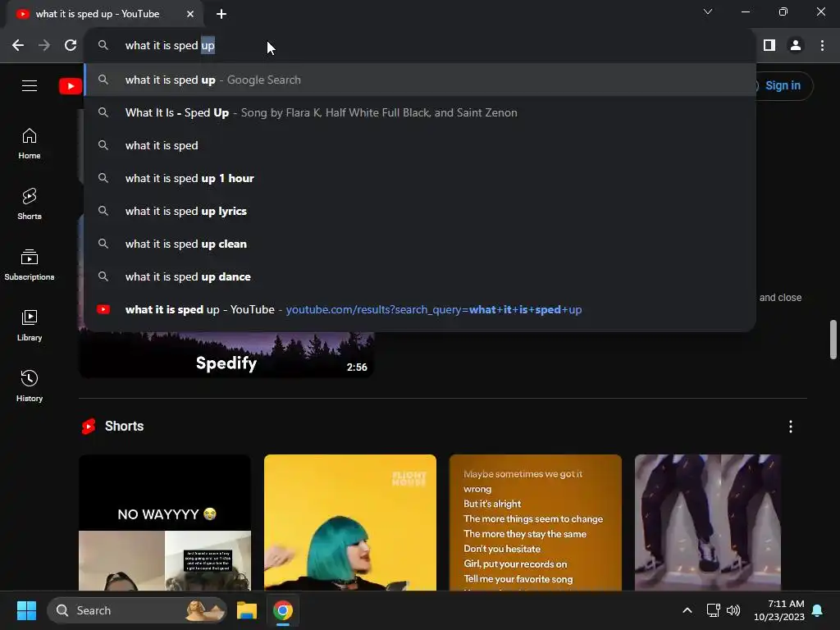Go to YouTube Home in the sidebar

pos(30,144)
